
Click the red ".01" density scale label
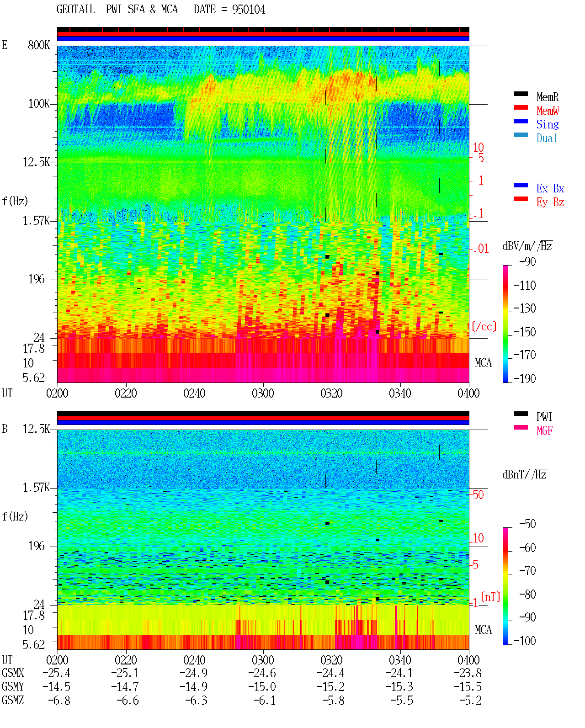pyautogui.click(x=481, y=249)
